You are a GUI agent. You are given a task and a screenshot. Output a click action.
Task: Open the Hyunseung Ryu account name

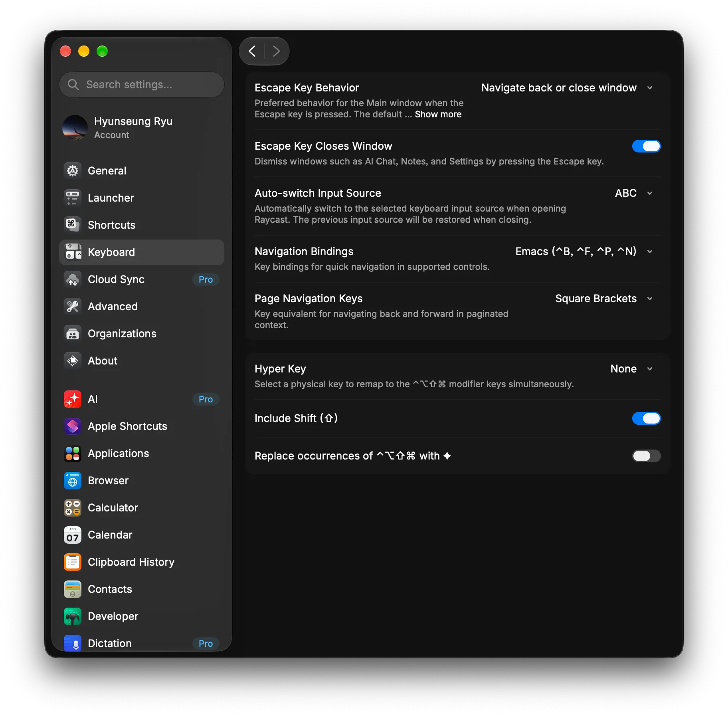[x=133, y=121]
